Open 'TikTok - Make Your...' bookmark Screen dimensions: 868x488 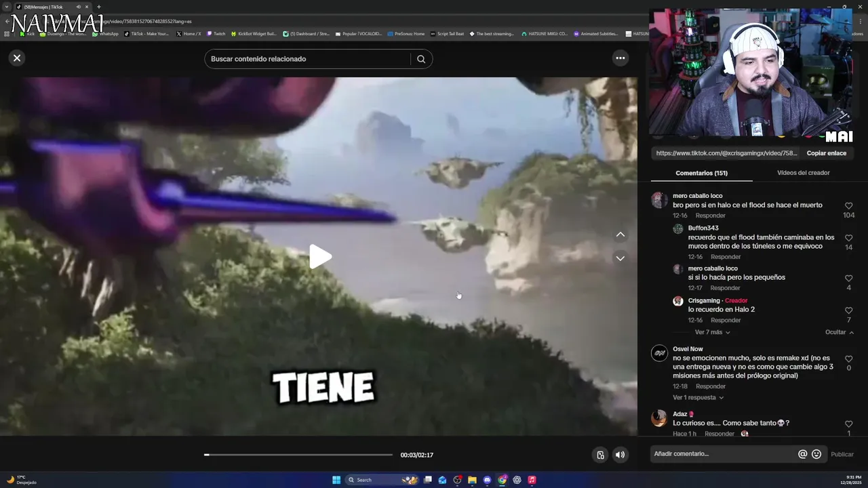146,33
